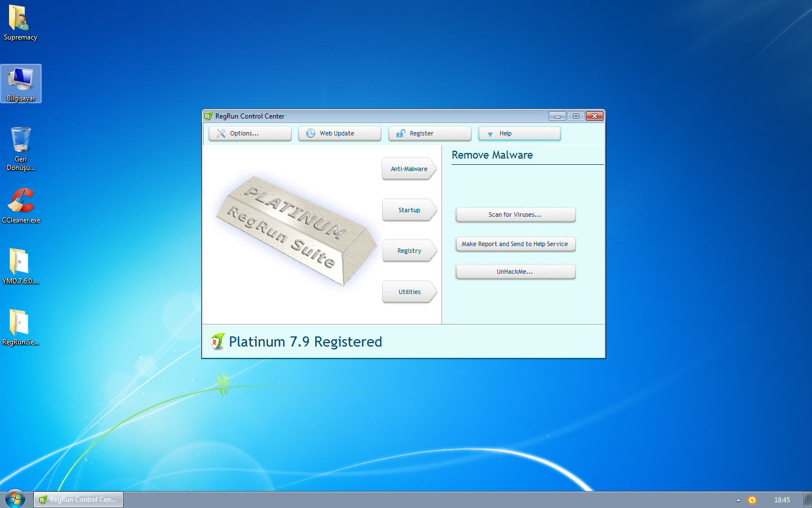This screenshot has height=508, width=812.
Task: Show hidden tray icons arrow
Action: click(738, 500)
